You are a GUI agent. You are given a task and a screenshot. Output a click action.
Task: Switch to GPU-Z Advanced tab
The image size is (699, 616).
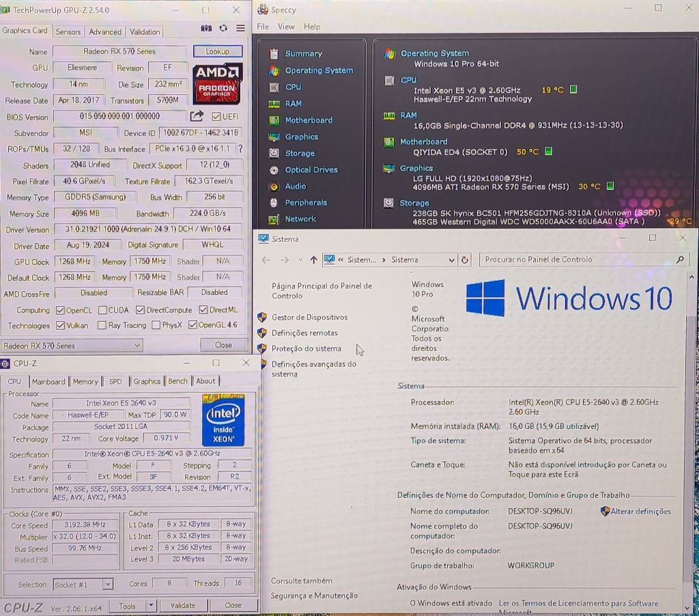104,31
